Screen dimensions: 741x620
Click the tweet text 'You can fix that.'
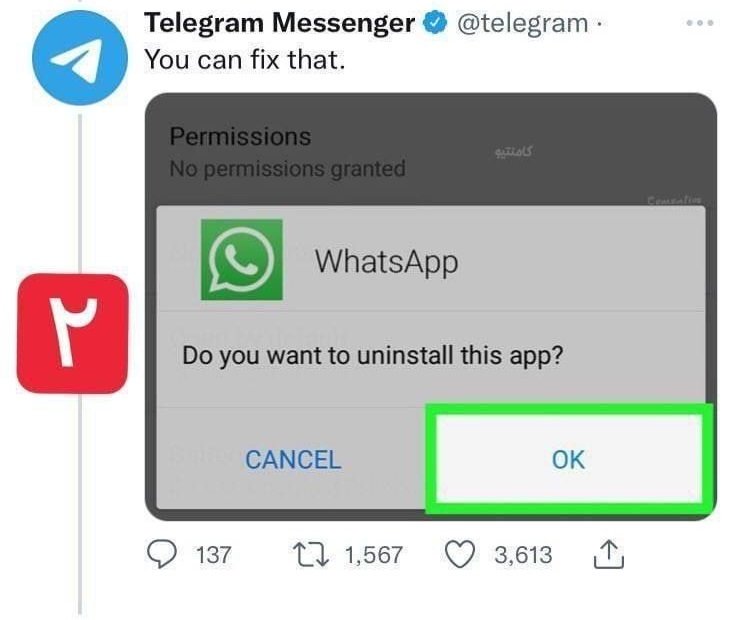point(245,60)
